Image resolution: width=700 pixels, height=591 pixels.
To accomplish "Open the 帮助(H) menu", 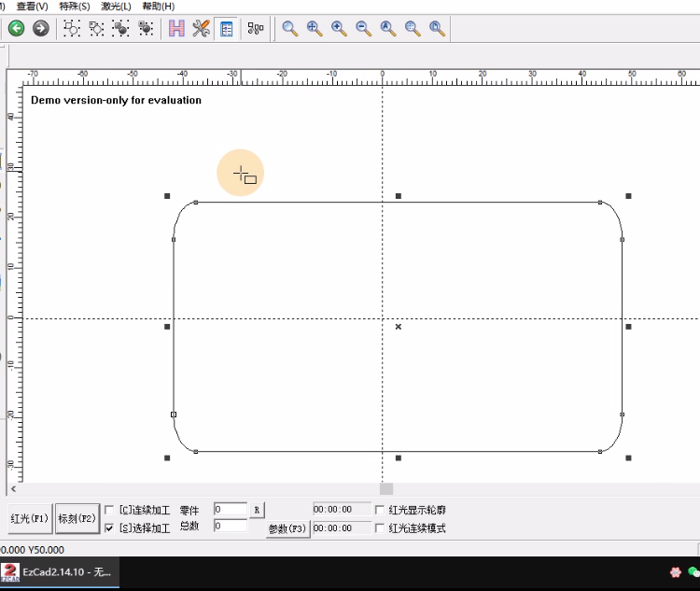I will [x=159, y=7].
